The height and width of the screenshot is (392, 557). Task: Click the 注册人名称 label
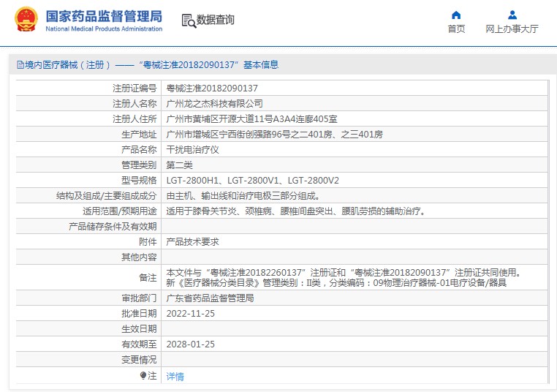pos(134,103)
